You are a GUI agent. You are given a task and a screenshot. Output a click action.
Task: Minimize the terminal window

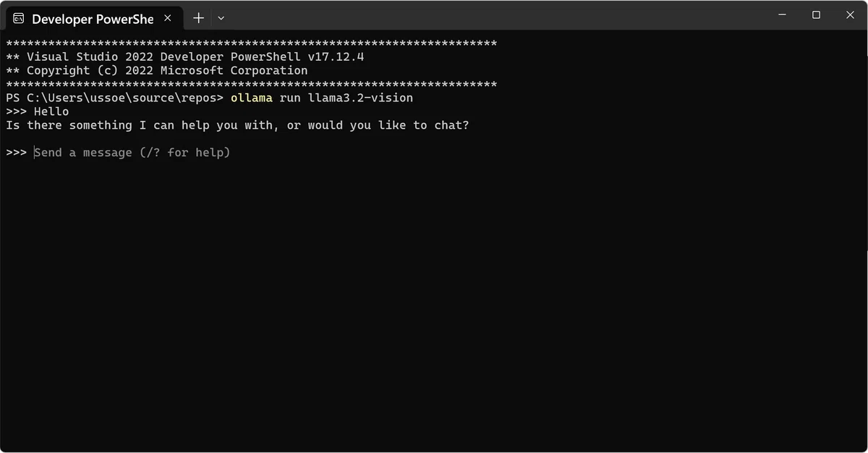(x=782, y=14)
